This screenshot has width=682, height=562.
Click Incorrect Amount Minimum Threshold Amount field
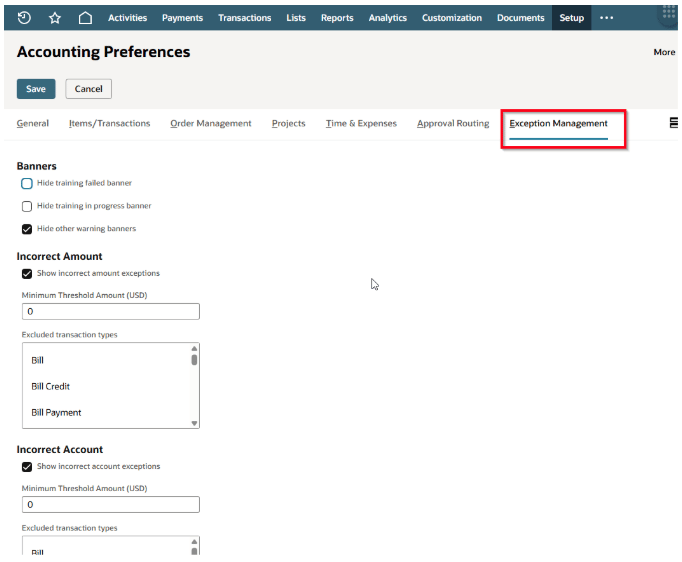coord(111,311)
